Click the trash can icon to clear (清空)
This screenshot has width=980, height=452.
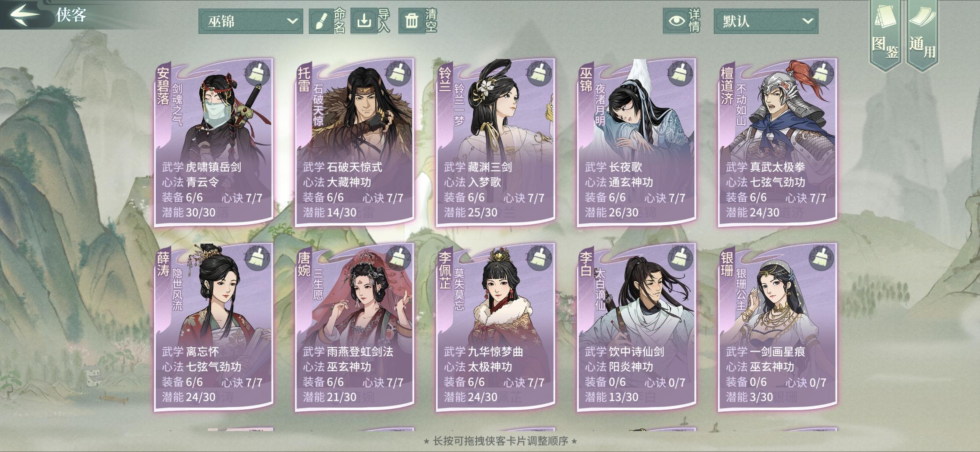tap(411, 21)
